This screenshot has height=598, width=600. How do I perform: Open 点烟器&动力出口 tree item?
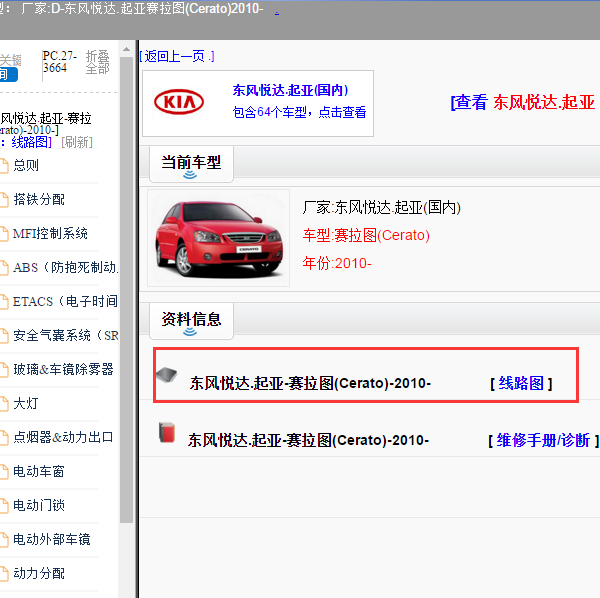coord(63,437)
